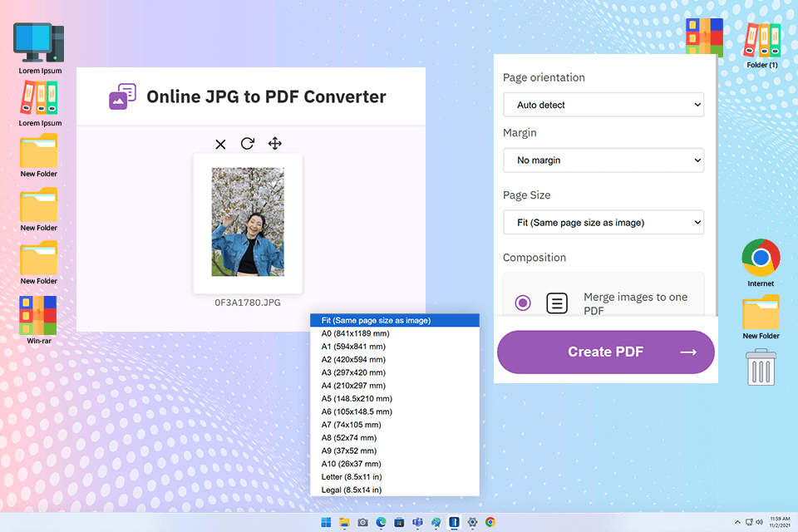Choose Letter (8.5x11 in) page size

coord(395,477)
